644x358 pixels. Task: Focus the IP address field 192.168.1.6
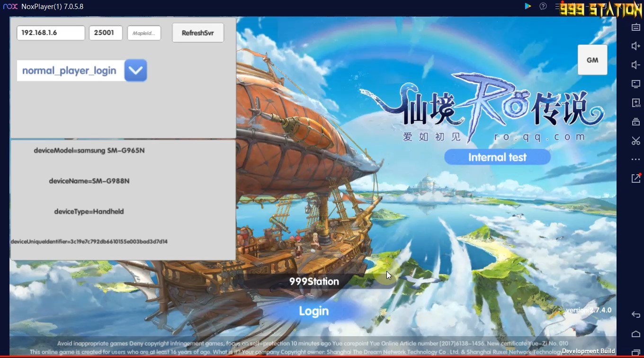click(x=51, y=33)
